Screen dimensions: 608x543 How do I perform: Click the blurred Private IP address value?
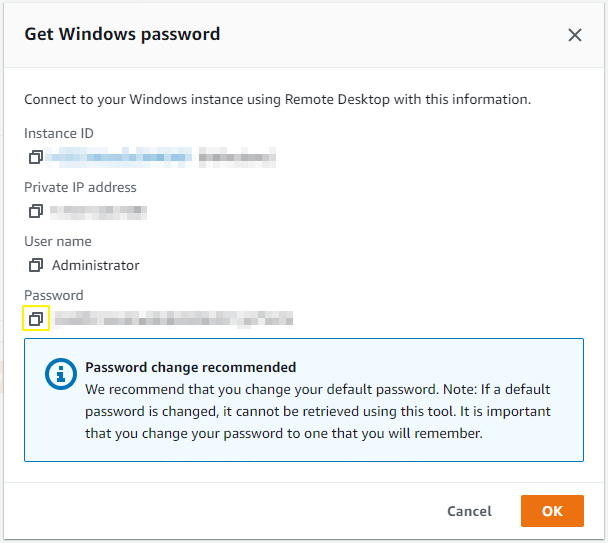click(99, 211)
